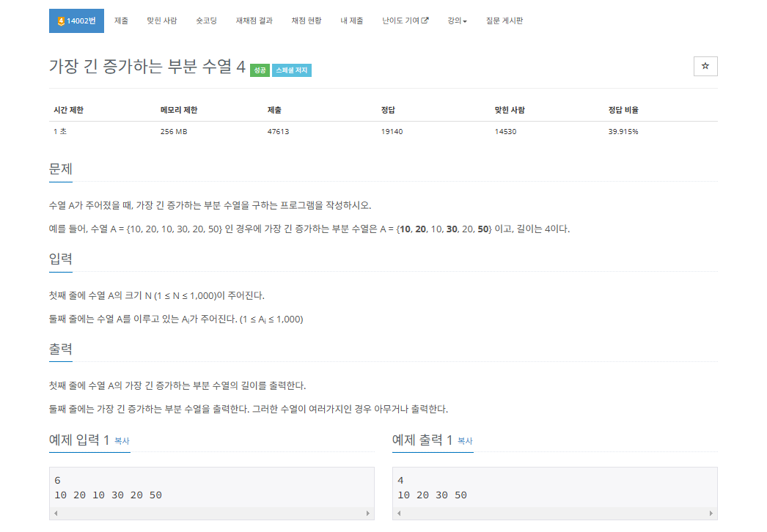Click the 예제 입력 1 heading
This screenshot has width=767, height=532.
(79, 440)
